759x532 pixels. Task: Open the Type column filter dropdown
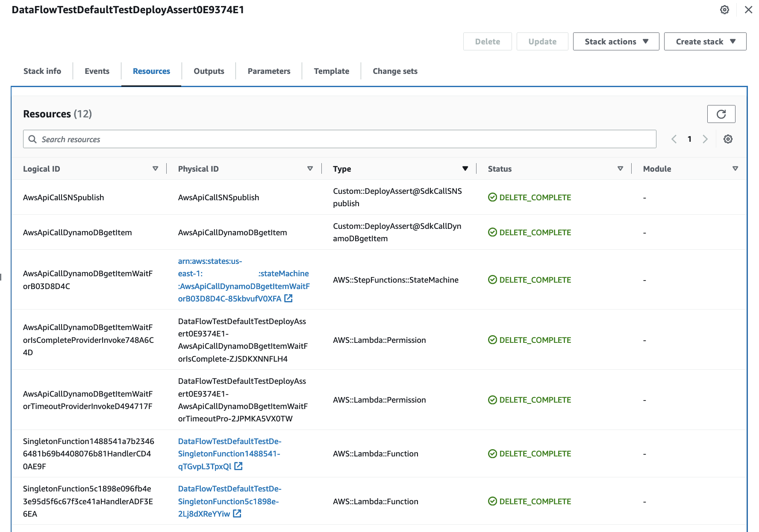pyautogui.click(x=465, y=168)
